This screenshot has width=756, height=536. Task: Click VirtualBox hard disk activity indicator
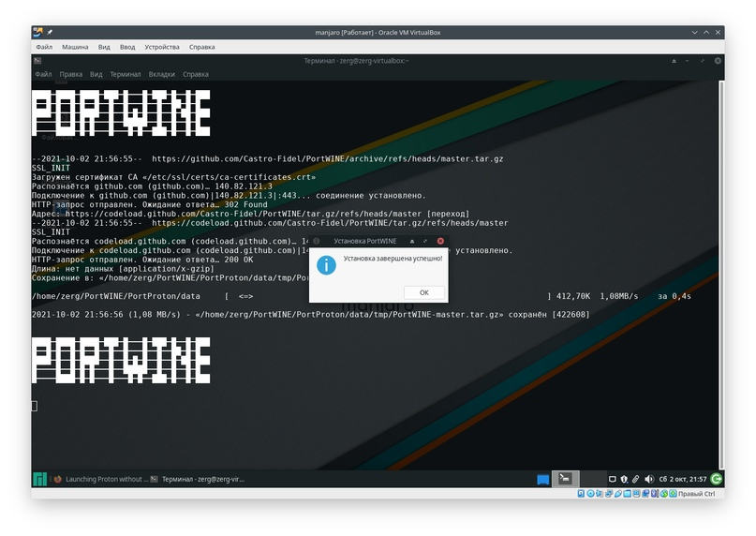pos(581,494)
